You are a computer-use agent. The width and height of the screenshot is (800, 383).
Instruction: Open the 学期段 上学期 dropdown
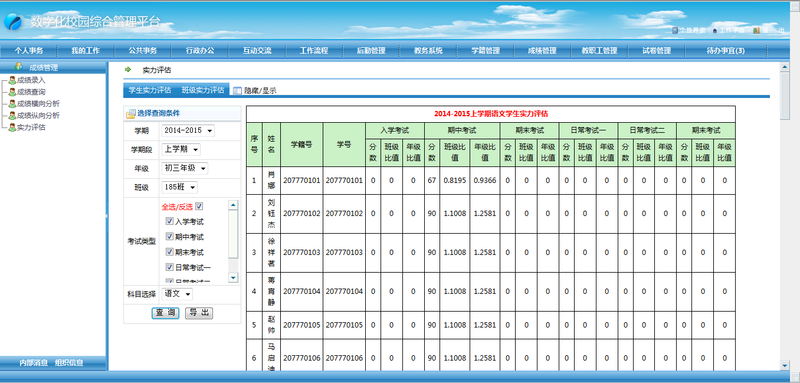pyautogui.click(x=181, y=149)
